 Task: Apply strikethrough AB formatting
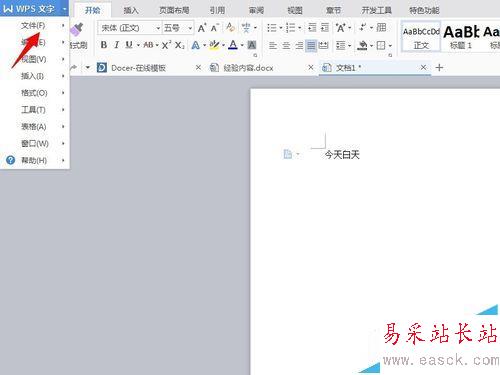click(148, 45)
